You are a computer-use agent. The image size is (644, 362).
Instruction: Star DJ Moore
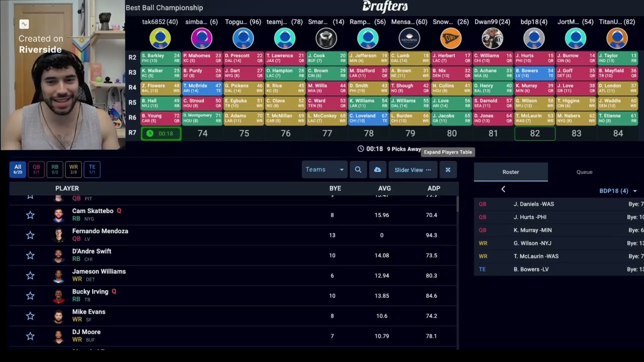pos(30,336)
